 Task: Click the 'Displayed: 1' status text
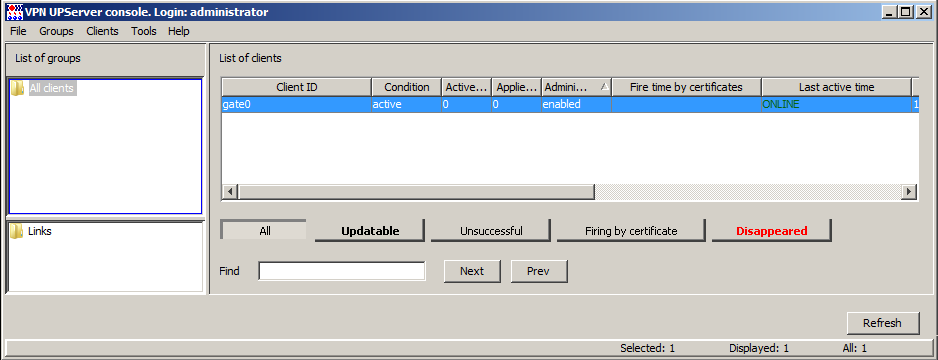(759, 348)
